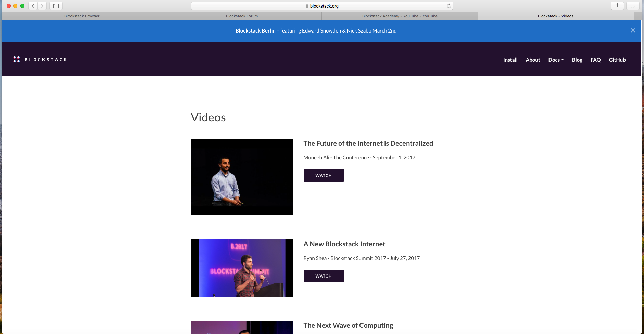The width and height of the screenshot is (644, 334).
Task: Open the GitHub nav link
Action: coord(617,60)
